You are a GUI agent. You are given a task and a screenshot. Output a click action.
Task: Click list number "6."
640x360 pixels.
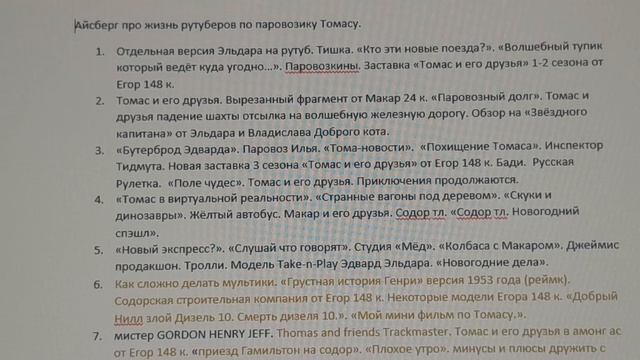click(x=98, y=284)
